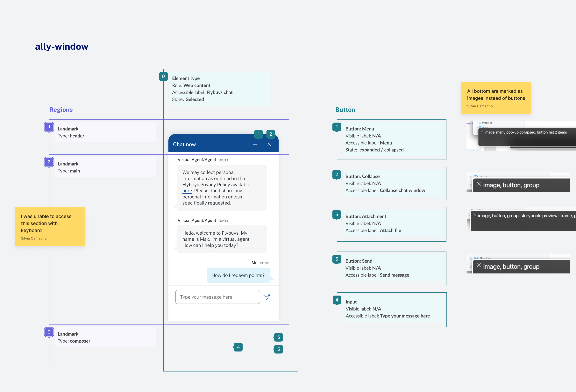The width and height of the screenshot is (576, 392).
Task: Click the 'Regions' heading
Action: 61,110
